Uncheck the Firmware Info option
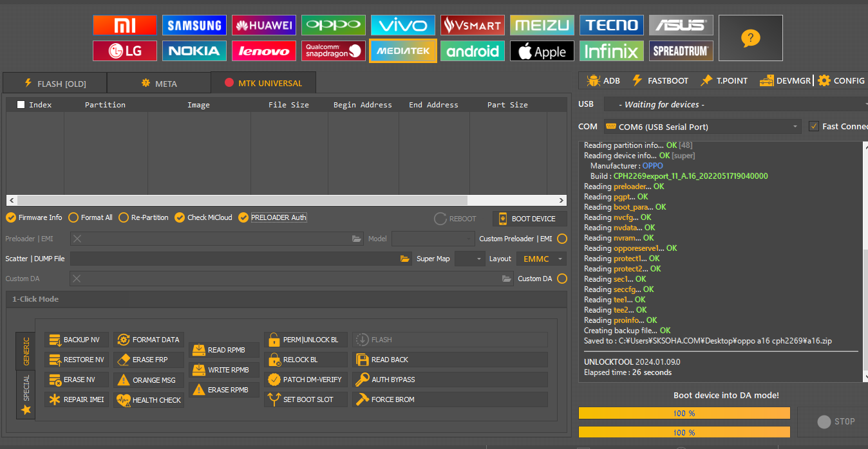The width and height of the screenshot is (868, 449). tap(11, 217)
